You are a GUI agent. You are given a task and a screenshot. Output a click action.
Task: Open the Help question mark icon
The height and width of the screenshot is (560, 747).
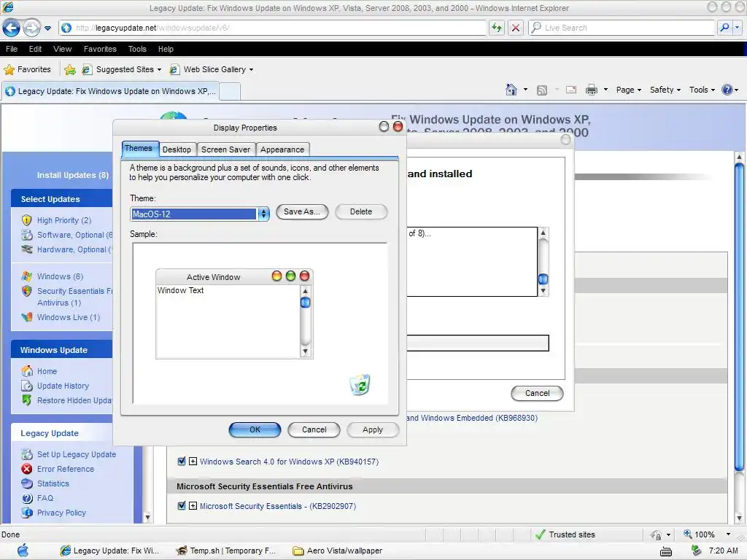tap(727, 90)
